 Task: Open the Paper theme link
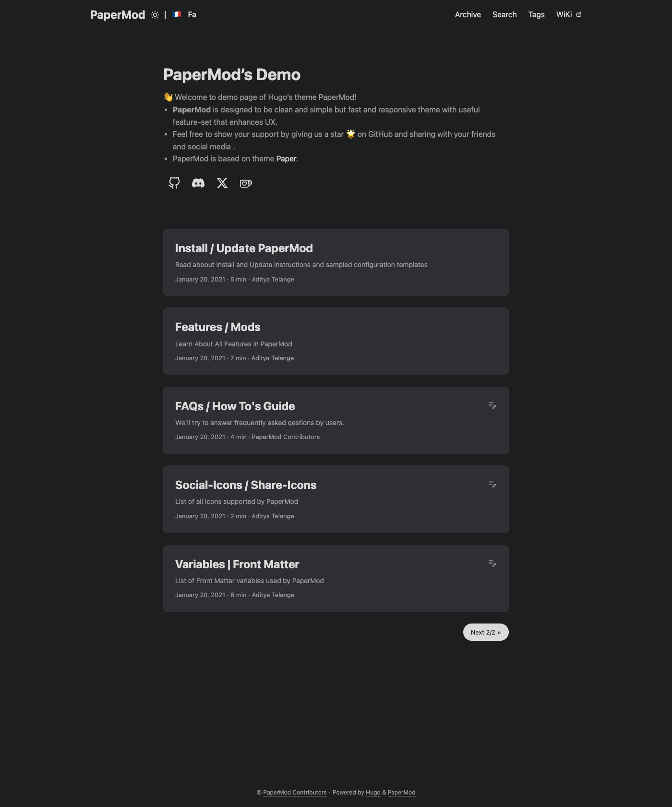[x=286, y=158]
